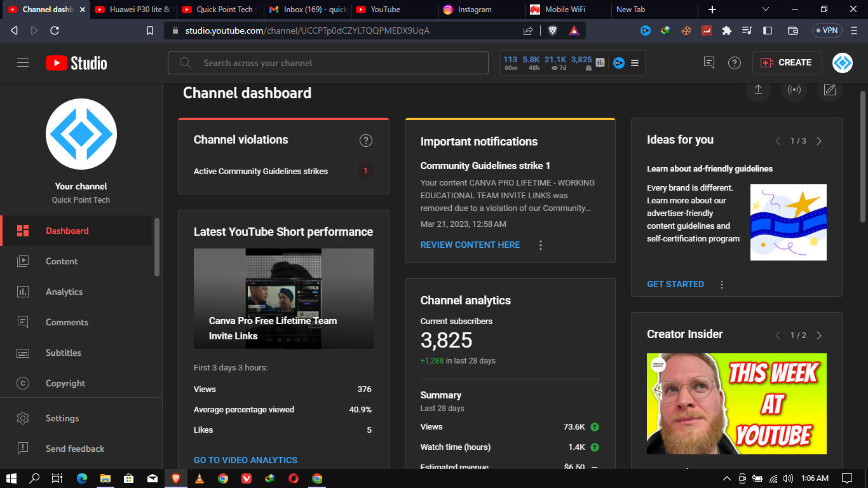Open the Brave Rewards triangle icon
868x488 pixels.
point(574,30)
